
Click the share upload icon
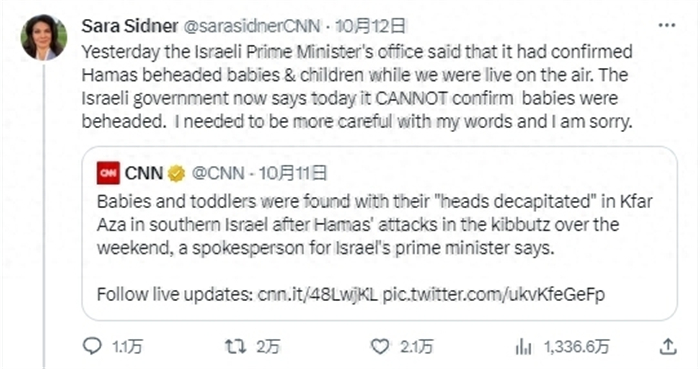(x=668, y=346)
